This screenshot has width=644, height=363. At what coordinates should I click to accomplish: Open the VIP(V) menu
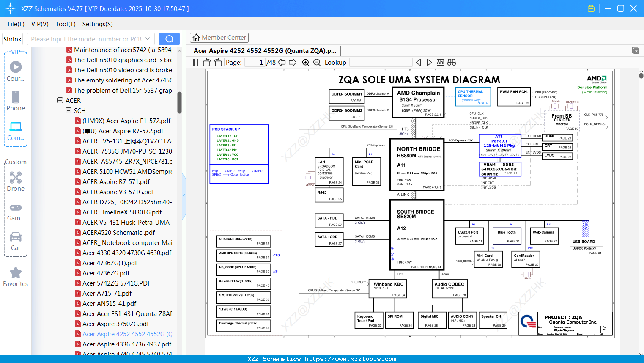40,24
